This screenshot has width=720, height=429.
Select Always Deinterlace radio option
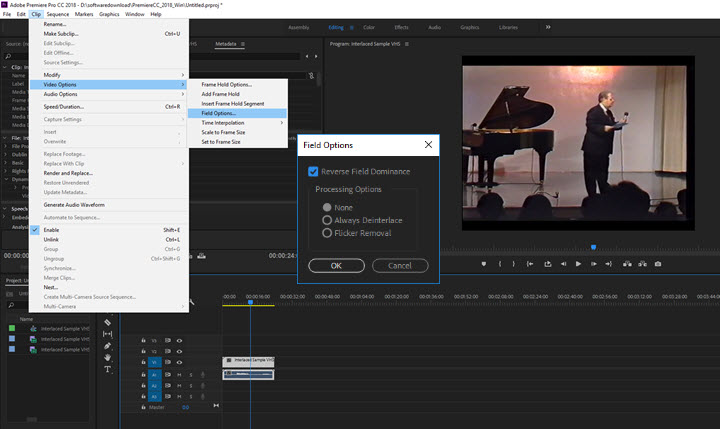pyautogui.click(x=327, y=219)
